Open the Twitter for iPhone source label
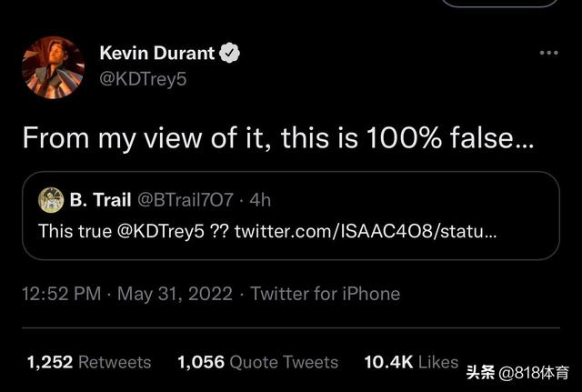Screen dimensions: 582x392 [x=325, y=294]
